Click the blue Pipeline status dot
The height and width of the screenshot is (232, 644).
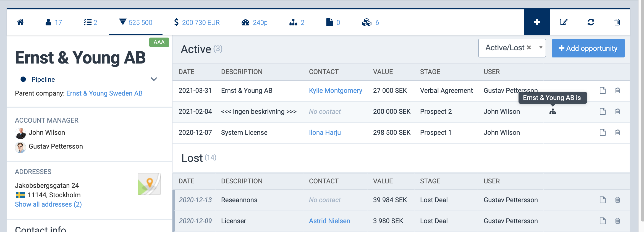coord(23,79)
